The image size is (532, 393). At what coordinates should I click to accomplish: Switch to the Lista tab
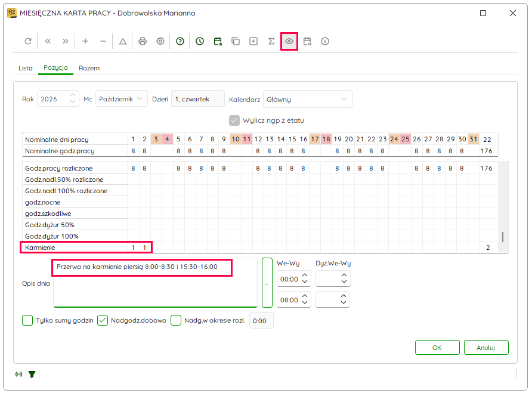click(x=26, y=68)
